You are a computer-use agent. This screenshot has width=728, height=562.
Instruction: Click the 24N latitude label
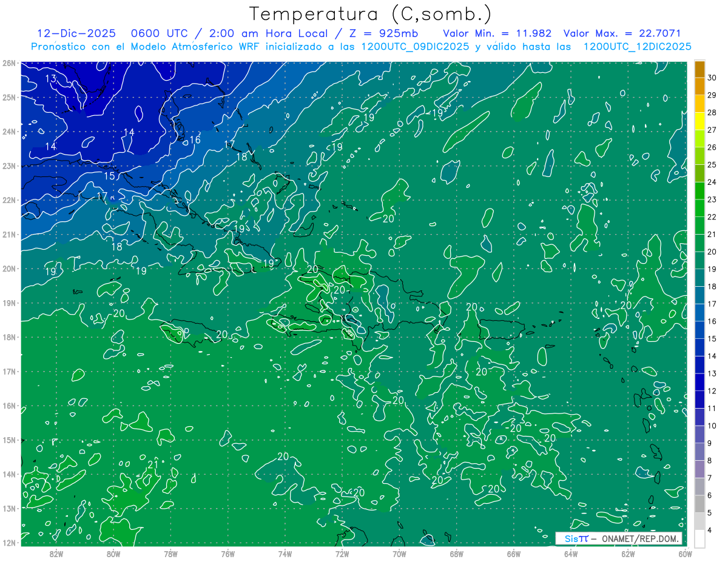8,132
